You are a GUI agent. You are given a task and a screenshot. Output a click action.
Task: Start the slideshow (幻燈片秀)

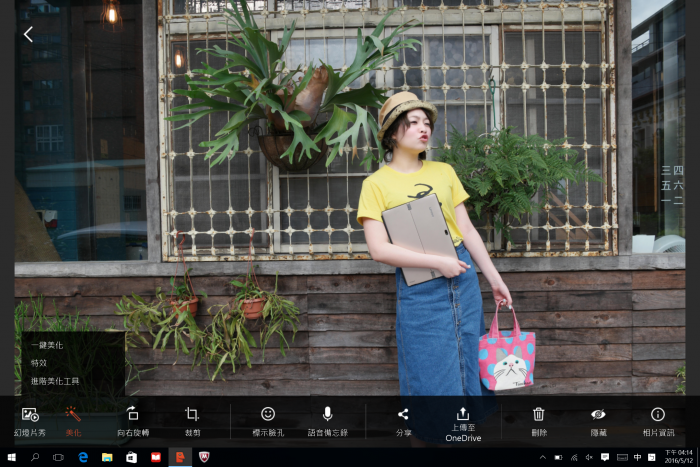(30, 420)
